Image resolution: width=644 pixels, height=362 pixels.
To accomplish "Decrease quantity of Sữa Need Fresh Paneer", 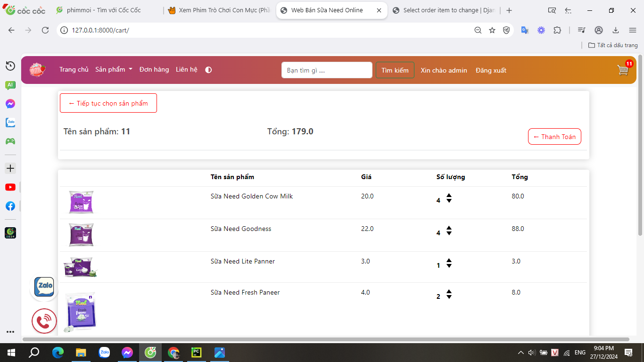I will coord(449,297).
